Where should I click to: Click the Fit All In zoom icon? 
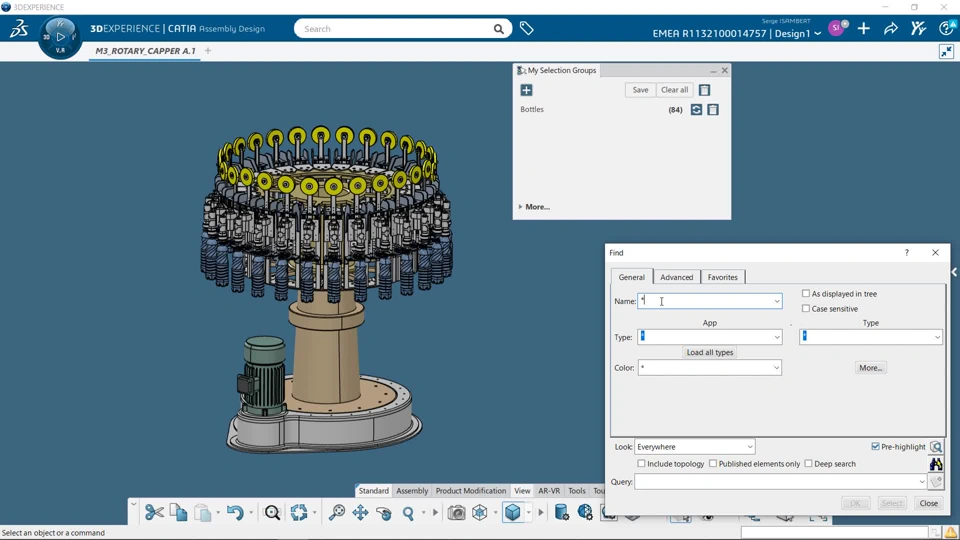[x=336, y=512]
